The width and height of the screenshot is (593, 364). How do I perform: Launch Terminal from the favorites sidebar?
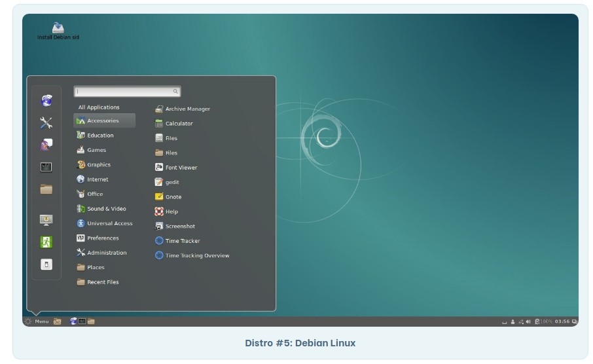coord(46,167)
